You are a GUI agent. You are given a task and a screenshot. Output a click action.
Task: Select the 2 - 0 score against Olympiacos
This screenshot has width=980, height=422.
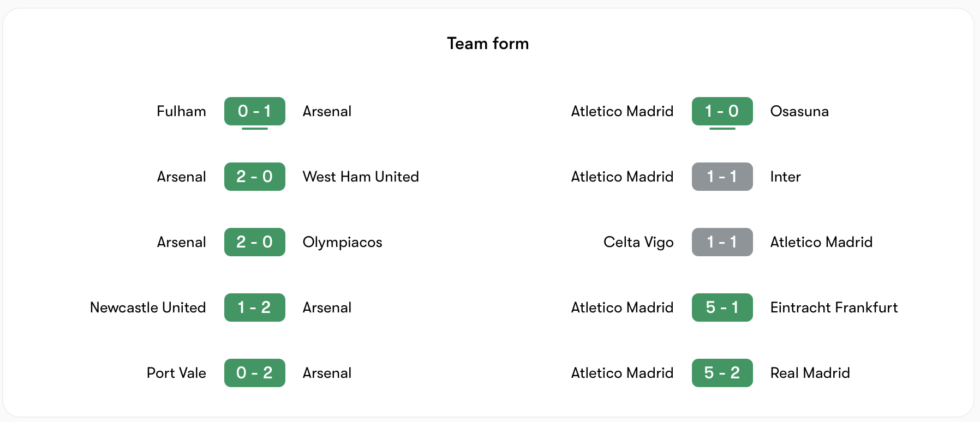point(254,242)
